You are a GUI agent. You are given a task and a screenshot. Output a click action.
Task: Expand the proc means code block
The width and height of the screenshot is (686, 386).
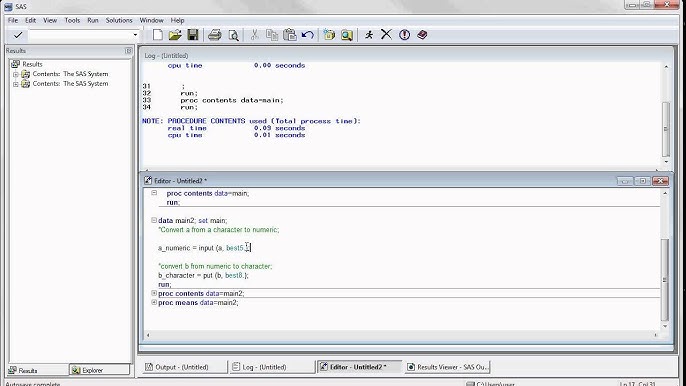(154, 302)
